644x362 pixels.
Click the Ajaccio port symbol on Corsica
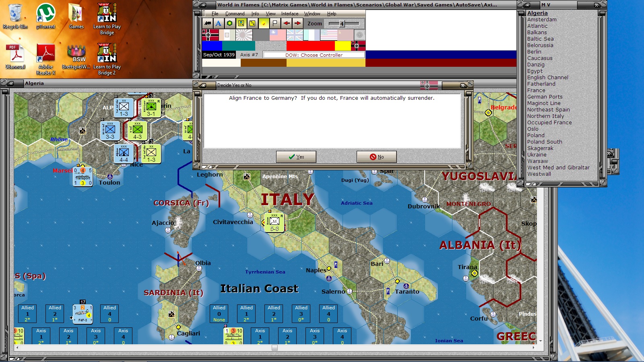[168, 230]
